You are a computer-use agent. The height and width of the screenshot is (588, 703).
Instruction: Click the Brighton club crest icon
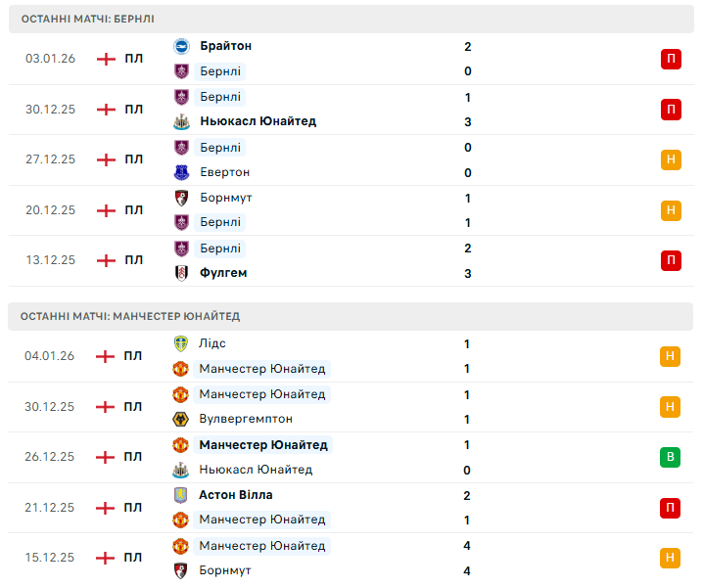[x=180, y=46]
